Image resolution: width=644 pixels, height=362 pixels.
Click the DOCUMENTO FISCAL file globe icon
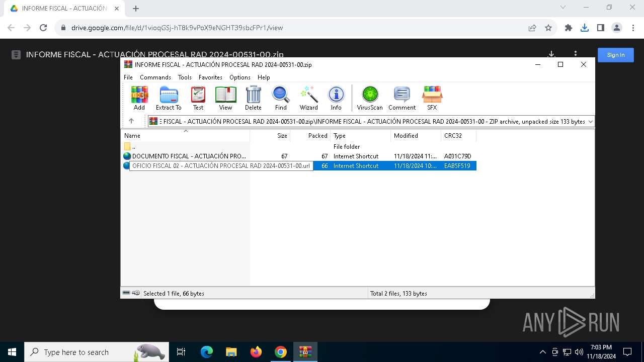(127, 156)
